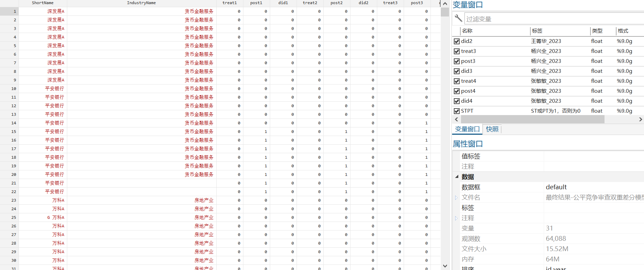
Task: Click the 观测数 value 64,088
Action: click(x=556, y=239)
